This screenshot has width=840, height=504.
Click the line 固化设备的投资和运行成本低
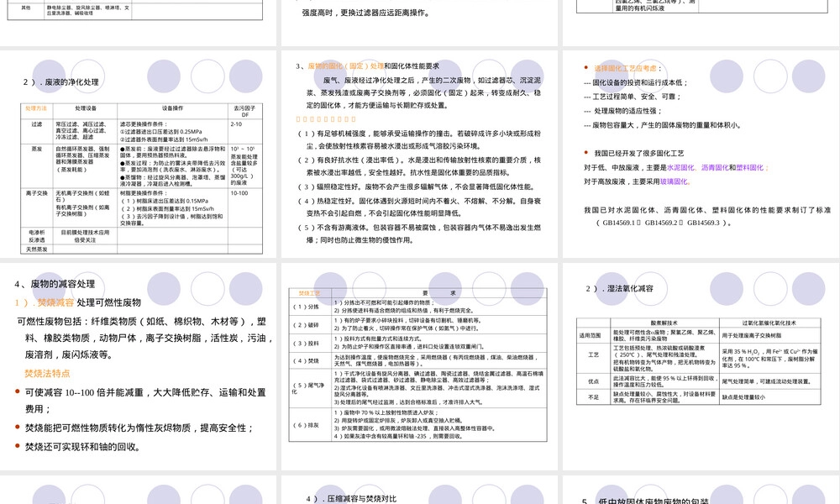point(636,82)
